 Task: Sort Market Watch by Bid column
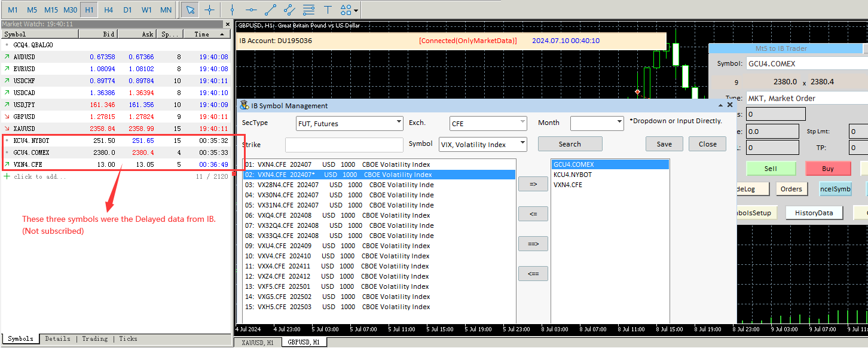click(98, 34)
